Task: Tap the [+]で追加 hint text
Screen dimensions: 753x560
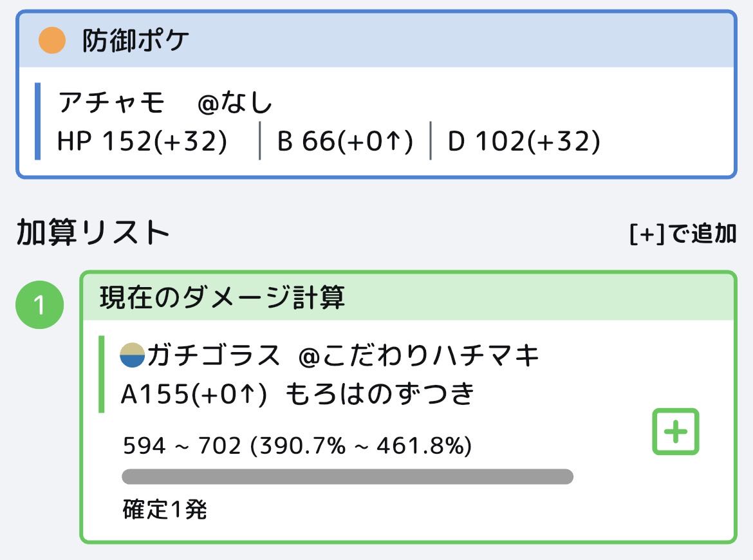Action: click(682, 234)
